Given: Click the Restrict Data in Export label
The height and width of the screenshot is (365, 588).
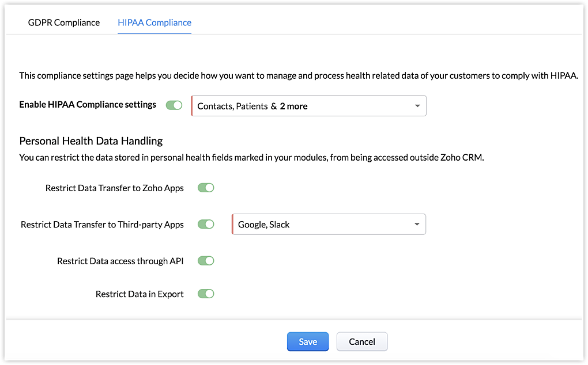Looking at the screenshot, I should coord(140,294).
